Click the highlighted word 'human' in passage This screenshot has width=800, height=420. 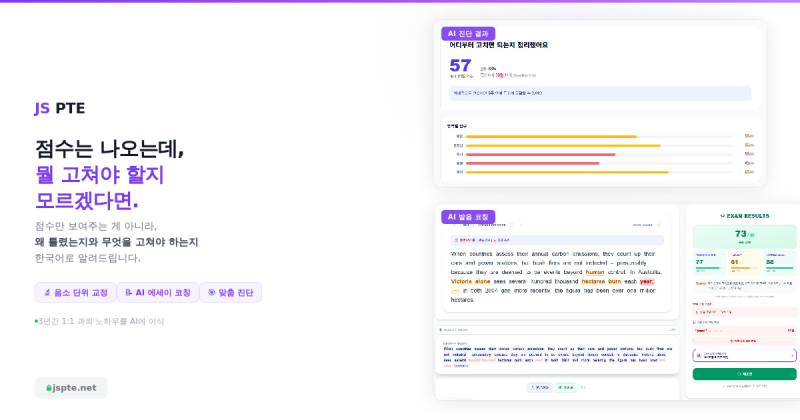tap(595, 272)
